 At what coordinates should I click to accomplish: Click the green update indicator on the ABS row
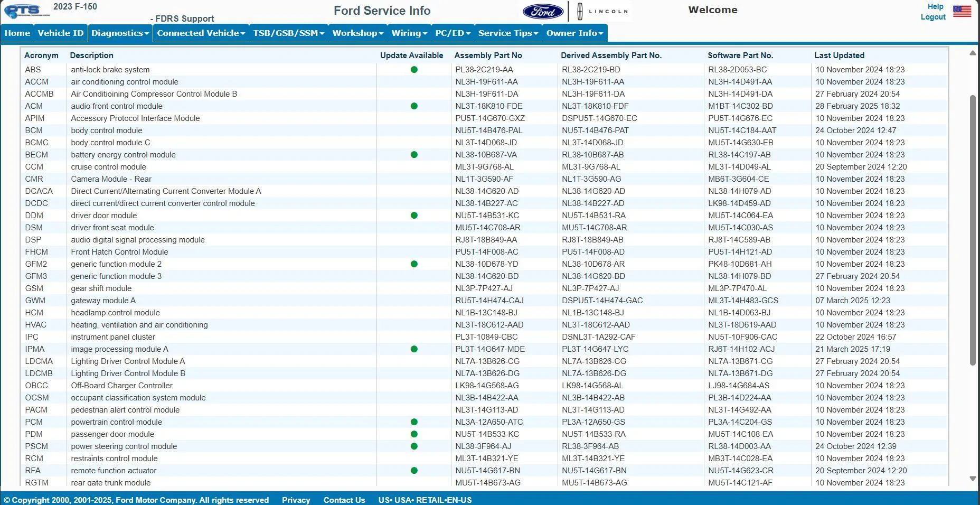[x=414, y=69]
